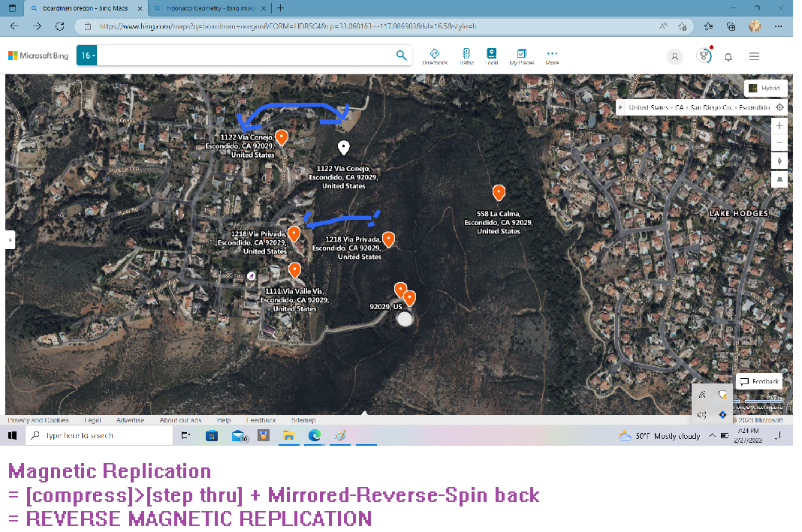
Task: Select the 1122 Via Conejo orange pin
Action: point(282,137)
